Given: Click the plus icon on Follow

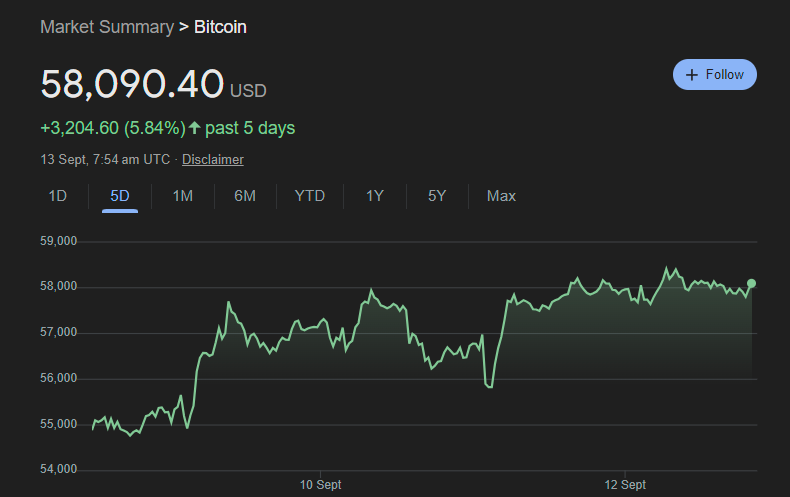Looking at the screenshot, I should (692, 75).
